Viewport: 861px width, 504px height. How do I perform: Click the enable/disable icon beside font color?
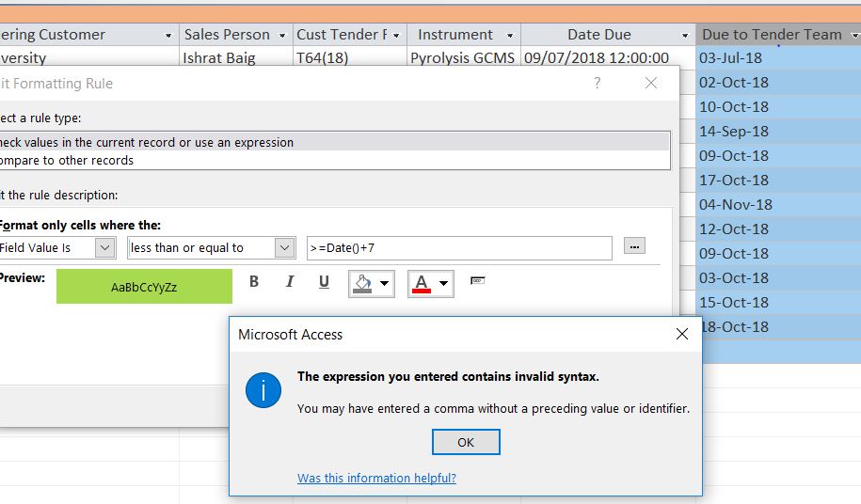(x=477, y=281)
